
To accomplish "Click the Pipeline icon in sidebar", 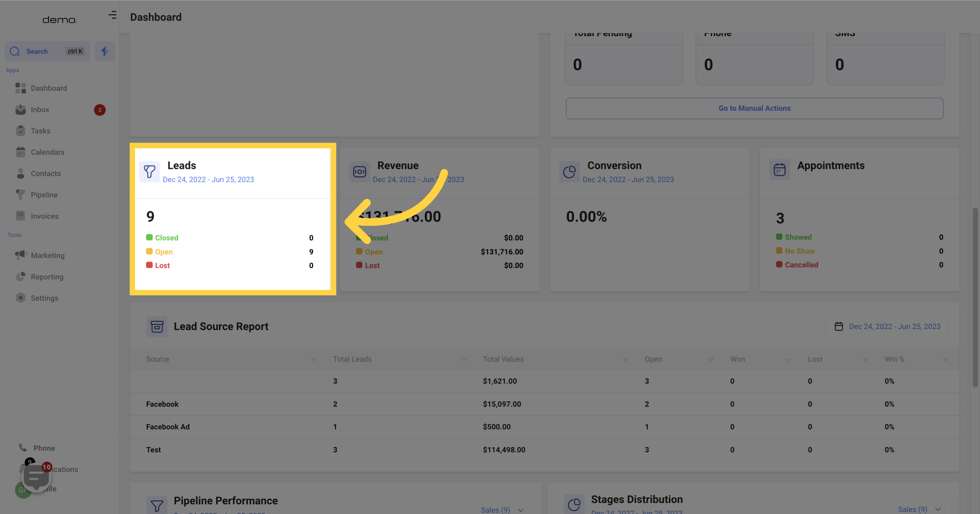I will coord(20,194).
